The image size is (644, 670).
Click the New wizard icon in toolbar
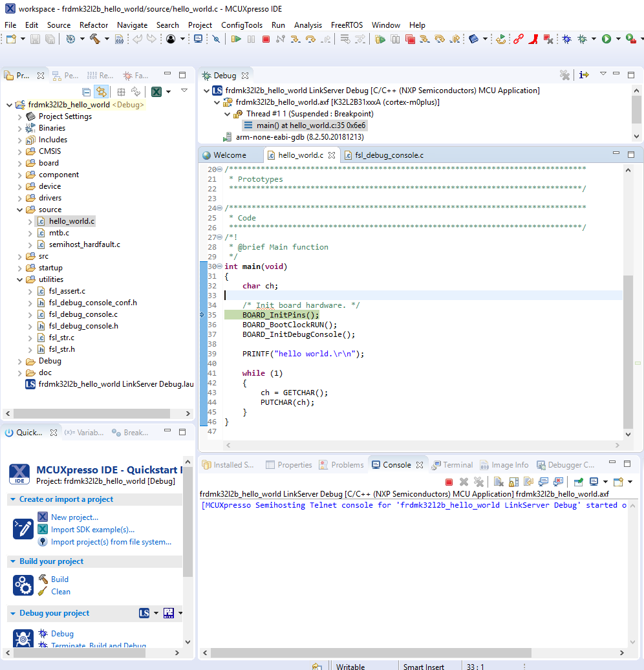pos(11,39)
